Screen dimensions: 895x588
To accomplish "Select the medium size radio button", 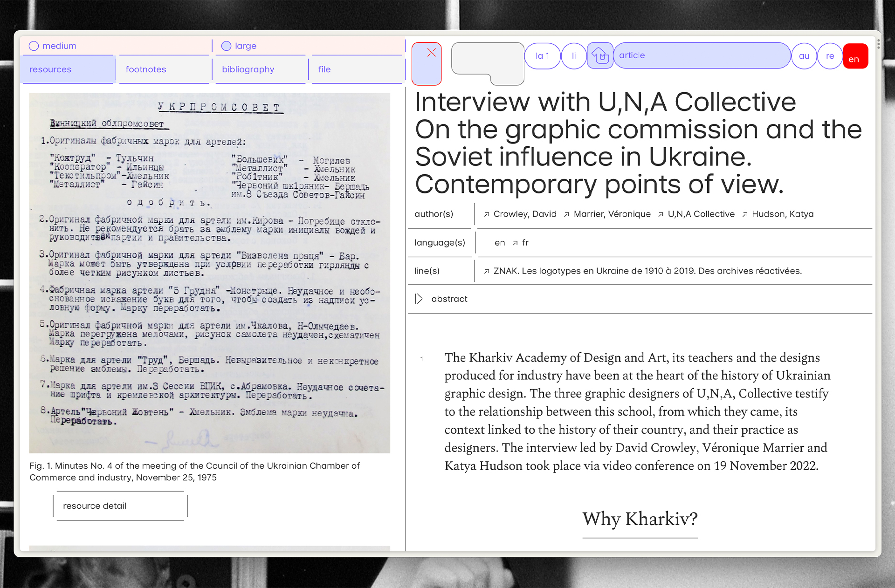I will click(x=35, y=45).
